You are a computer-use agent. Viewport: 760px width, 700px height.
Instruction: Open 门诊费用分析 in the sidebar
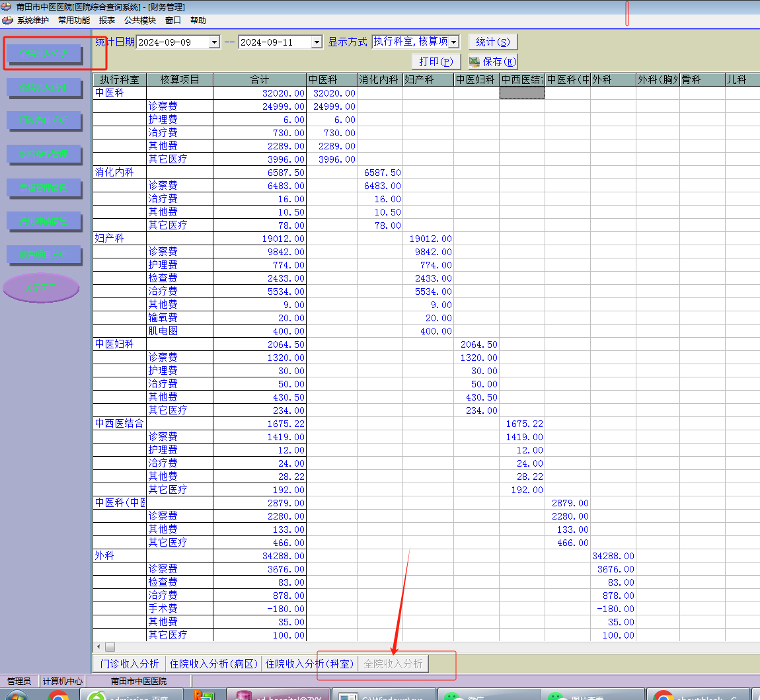pos(44,120)
